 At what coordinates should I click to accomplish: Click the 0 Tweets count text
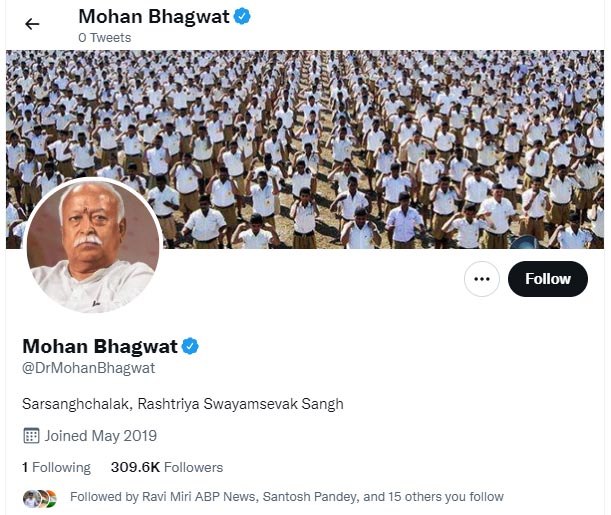[x=104, y=38]
